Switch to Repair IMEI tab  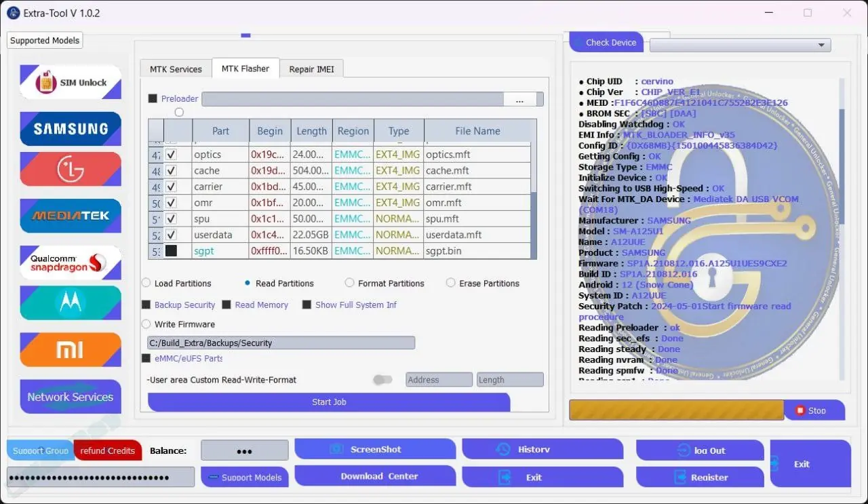point(312,69)
